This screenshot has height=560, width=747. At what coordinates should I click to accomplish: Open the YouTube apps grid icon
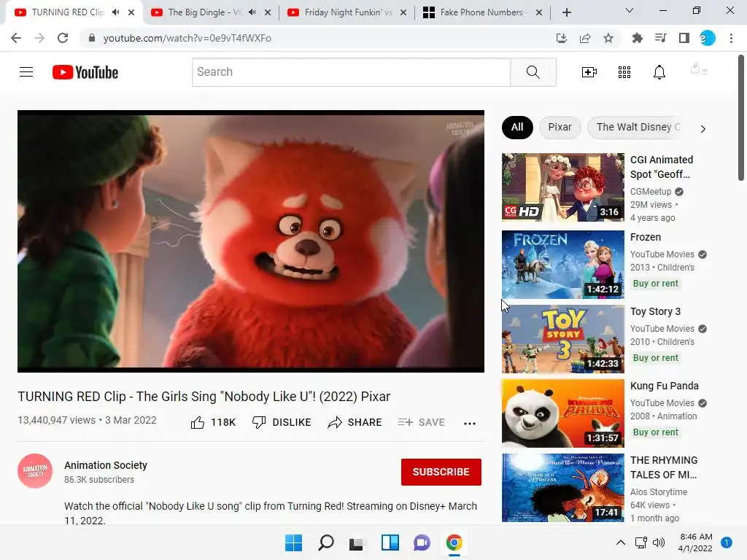[x=624, y=72]
